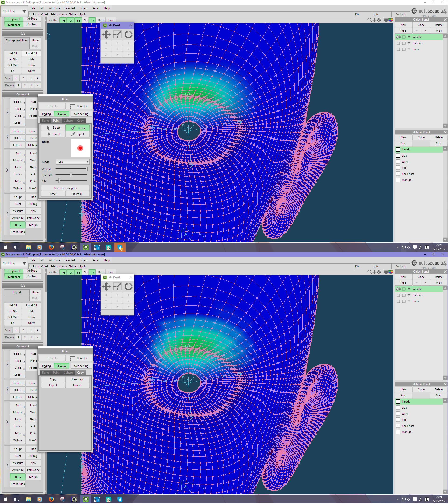The width and height of the screenshot is (448, 504).
Task: Click the Rotate icon in upper Edit Panel
Action: click(129, 35)
